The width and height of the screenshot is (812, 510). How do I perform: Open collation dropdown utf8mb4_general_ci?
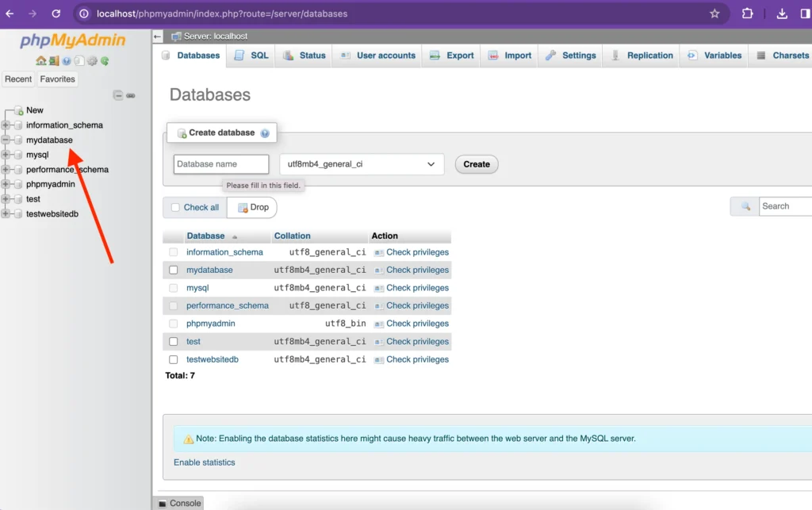362,164
